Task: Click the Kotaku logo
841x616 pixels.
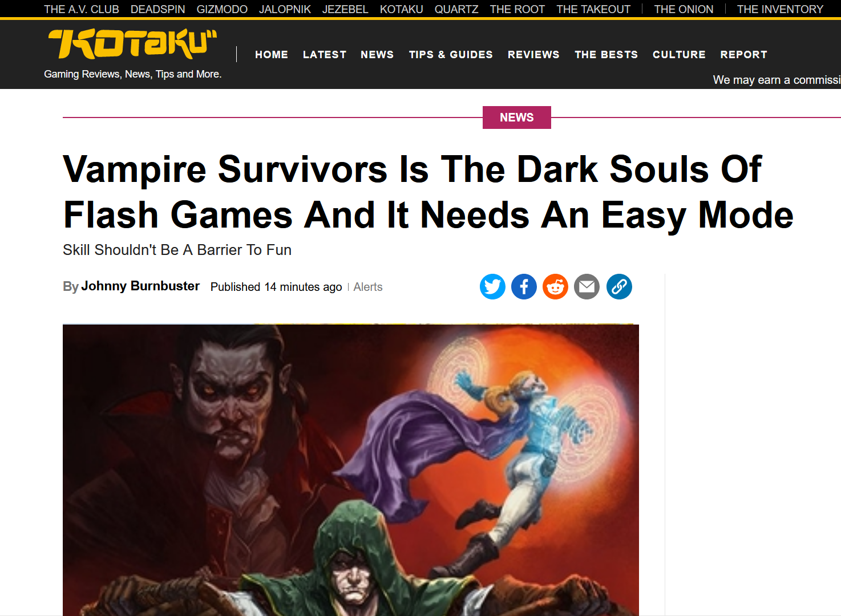Action: [133, 44]
